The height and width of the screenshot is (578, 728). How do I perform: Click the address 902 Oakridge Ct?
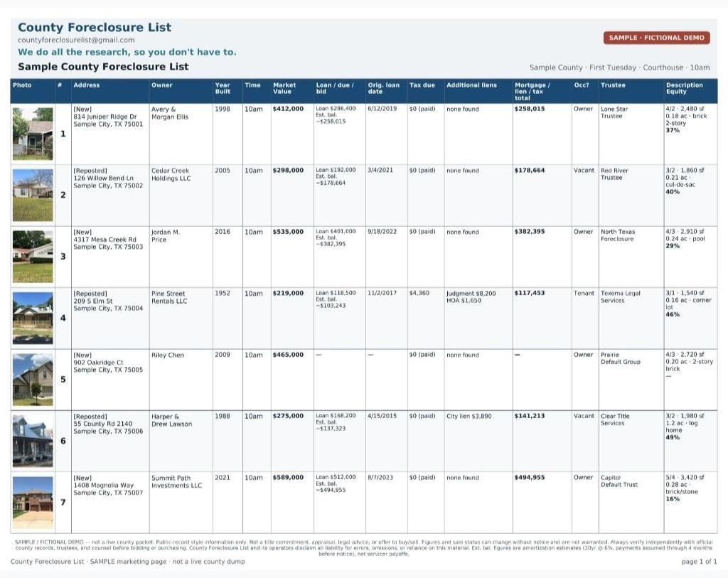98,363
